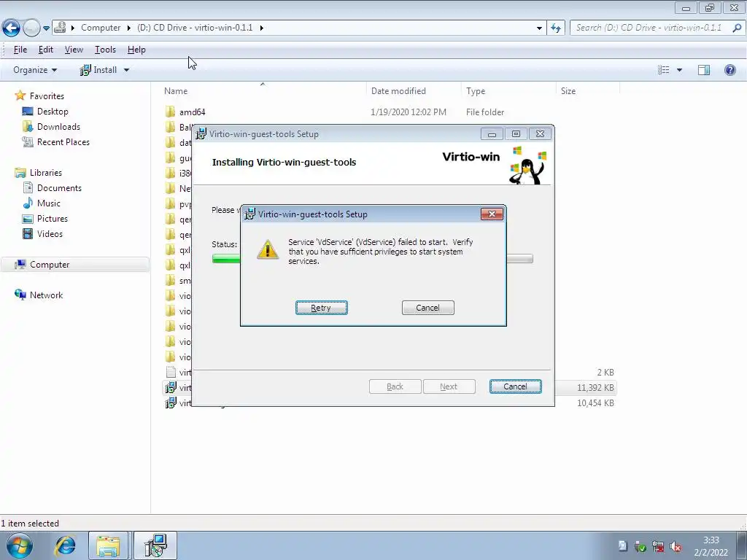747x560 pixels.
Task: Click Cancel in the VdService error dialog
Action: pyautogui.click(x=427, y=308)
